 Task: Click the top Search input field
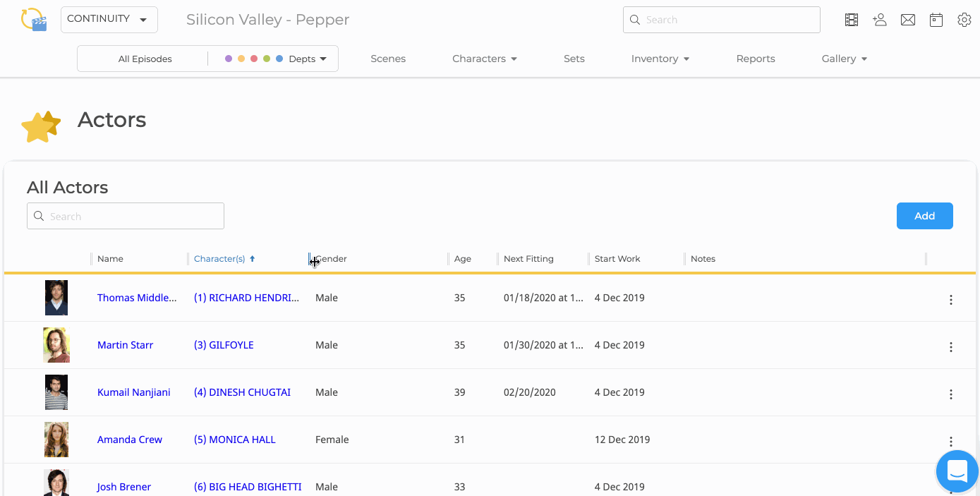click(x=721, y=20)
